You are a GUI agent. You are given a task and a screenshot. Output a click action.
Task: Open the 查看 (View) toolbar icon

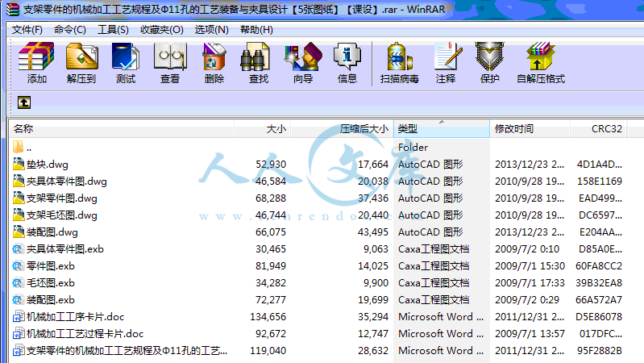(x=170, y=56)
